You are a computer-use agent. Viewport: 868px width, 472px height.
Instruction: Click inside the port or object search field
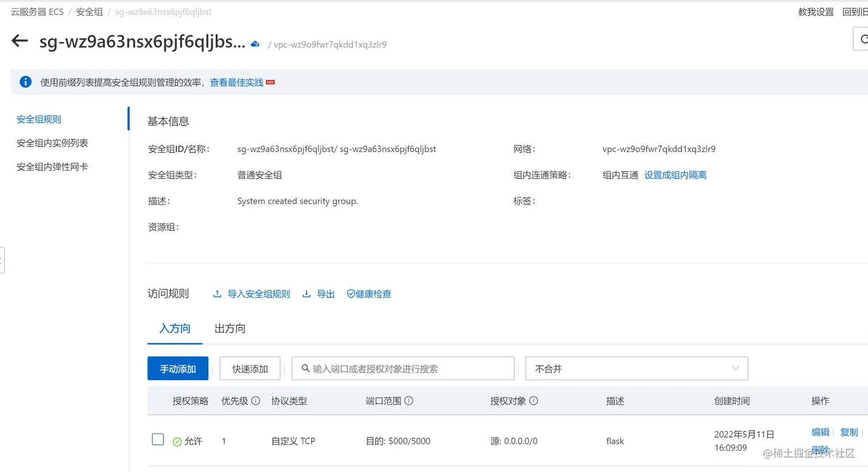[x=403, y=368]
